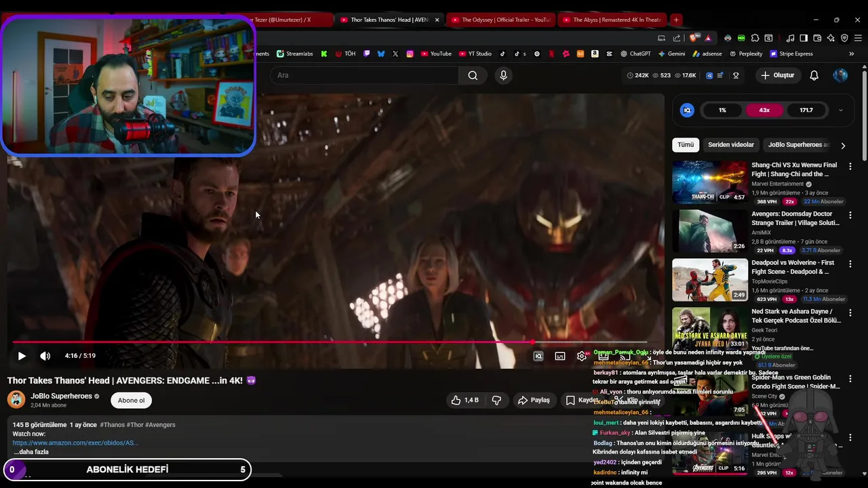The image size is (868, 488).
Task: Open the account avatar menu
Action: [x=840, y=75]
